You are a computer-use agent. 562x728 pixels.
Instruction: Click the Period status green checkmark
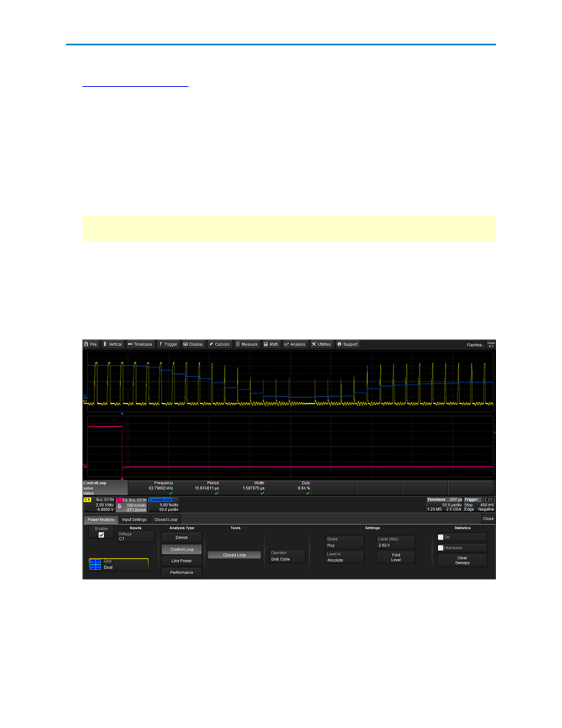tap(217, 493)
